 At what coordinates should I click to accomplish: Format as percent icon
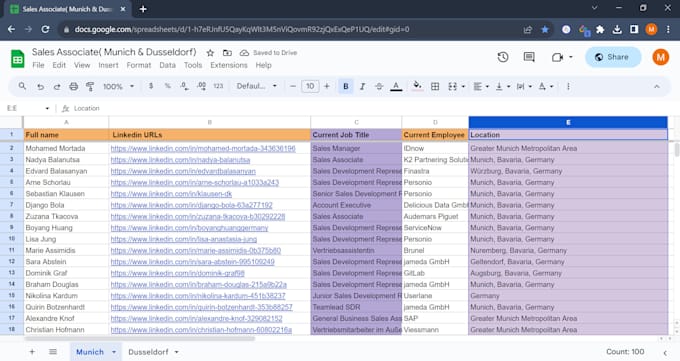point(167,86)
